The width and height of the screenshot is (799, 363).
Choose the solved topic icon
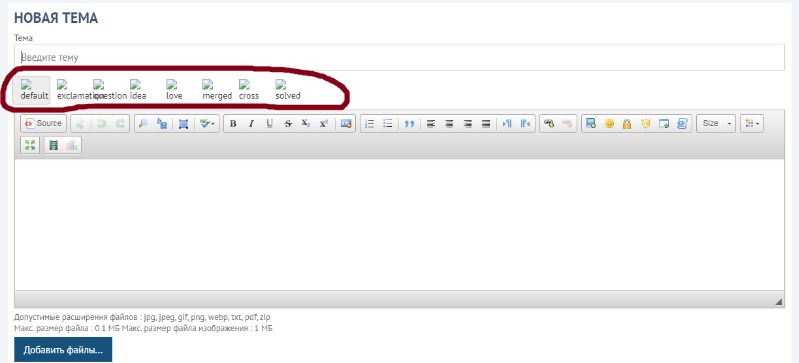[288, 90]
